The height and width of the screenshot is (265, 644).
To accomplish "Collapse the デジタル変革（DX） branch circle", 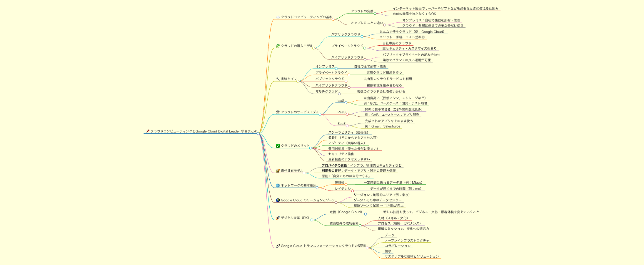I will pyautogui.click(x=312, y=220).
